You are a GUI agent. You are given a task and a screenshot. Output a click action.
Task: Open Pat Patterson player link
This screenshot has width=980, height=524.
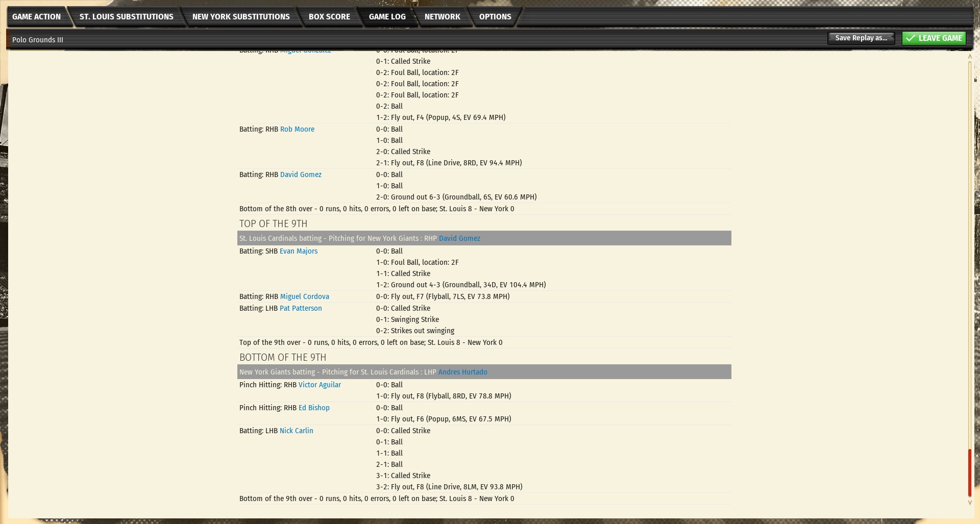301,309
